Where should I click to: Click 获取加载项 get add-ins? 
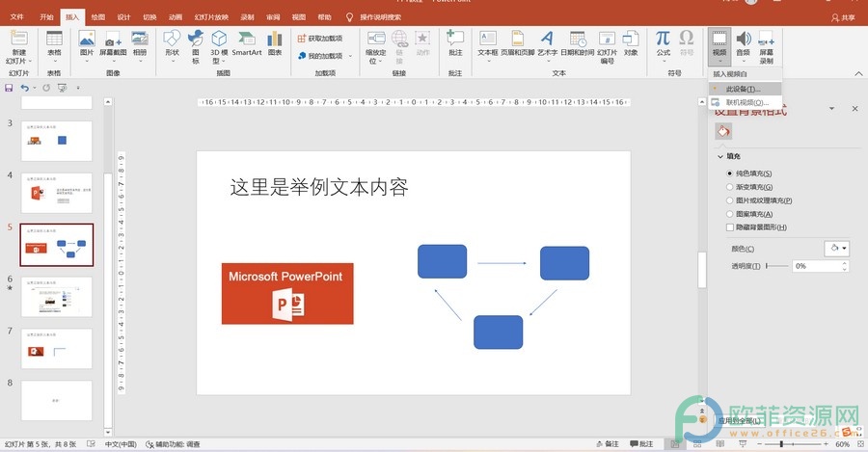(320, 39)
